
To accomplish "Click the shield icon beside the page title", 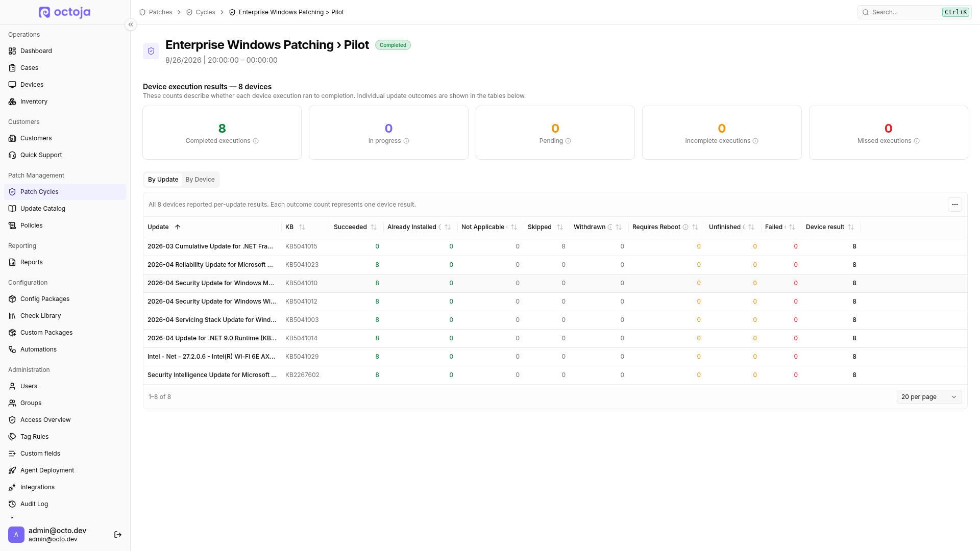I will [x=151, y=51].
